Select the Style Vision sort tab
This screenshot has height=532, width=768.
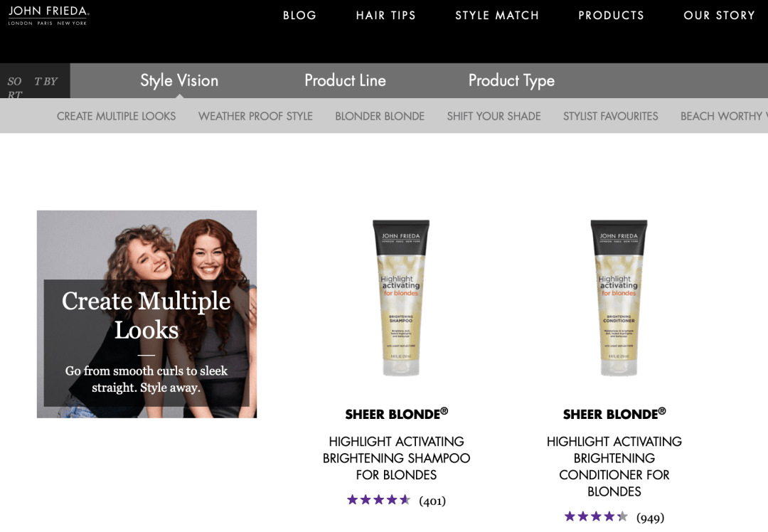point(179,80)
